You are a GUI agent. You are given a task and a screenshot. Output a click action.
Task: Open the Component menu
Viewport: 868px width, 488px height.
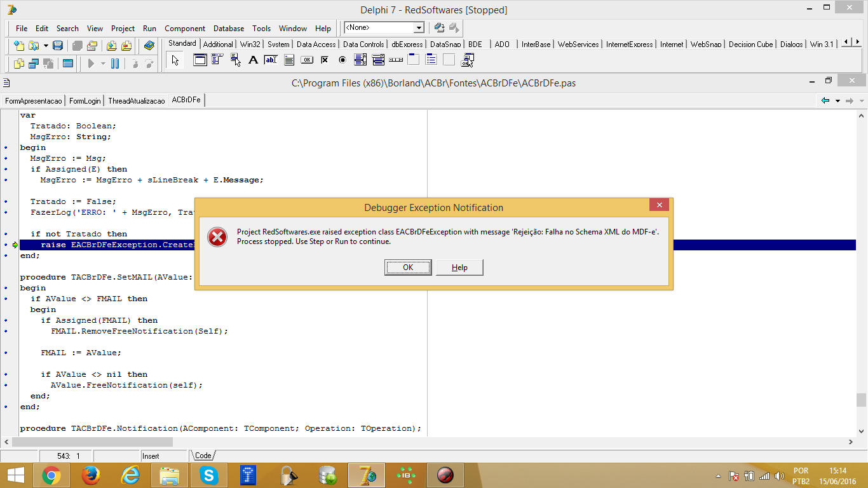185,29
